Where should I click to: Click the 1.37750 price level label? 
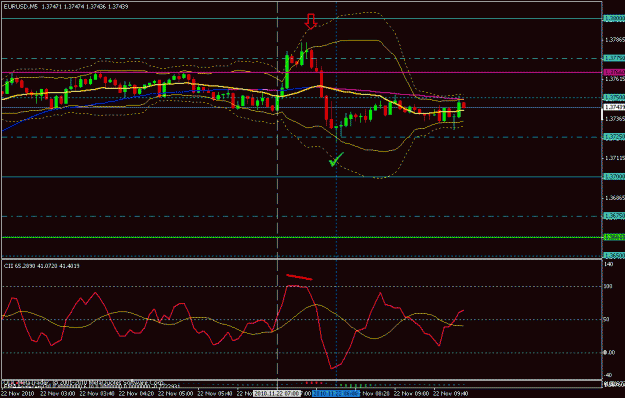pos(614,58)
